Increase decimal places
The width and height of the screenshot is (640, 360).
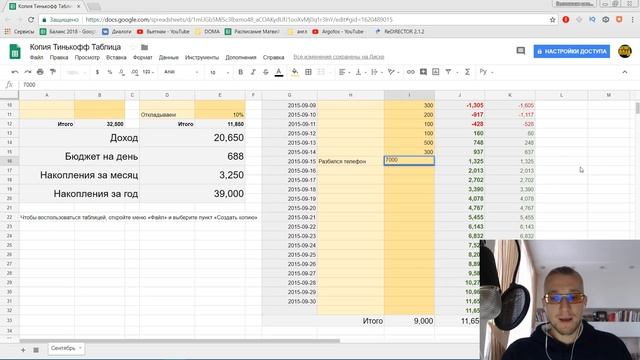[x=134, y=72]
